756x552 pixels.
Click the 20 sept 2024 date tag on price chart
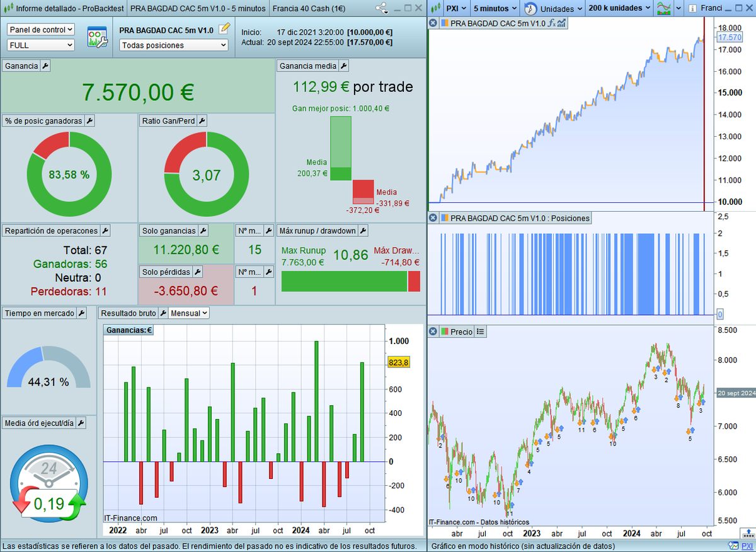point(736,393)
